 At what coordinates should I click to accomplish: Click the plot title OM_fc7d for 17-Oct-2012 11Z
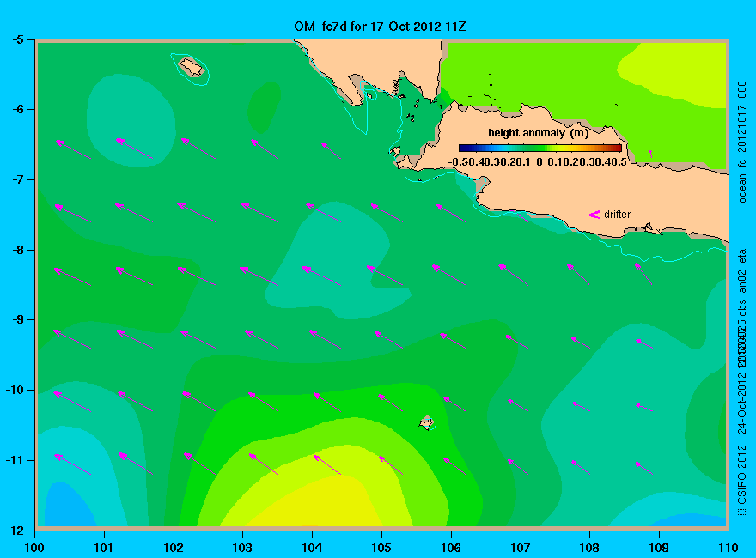[x=380, y=27]
